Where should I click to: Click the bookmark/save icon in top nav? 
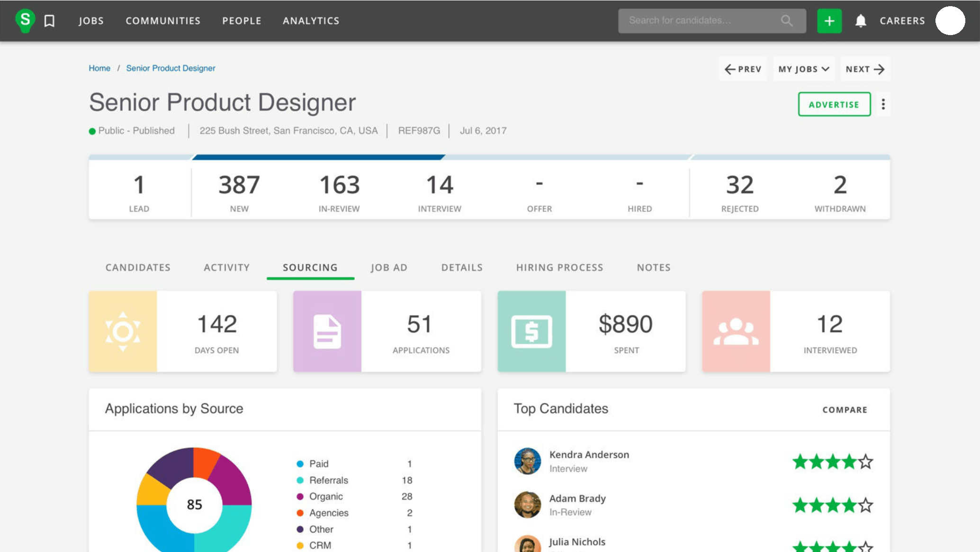[x=51, y=20]
